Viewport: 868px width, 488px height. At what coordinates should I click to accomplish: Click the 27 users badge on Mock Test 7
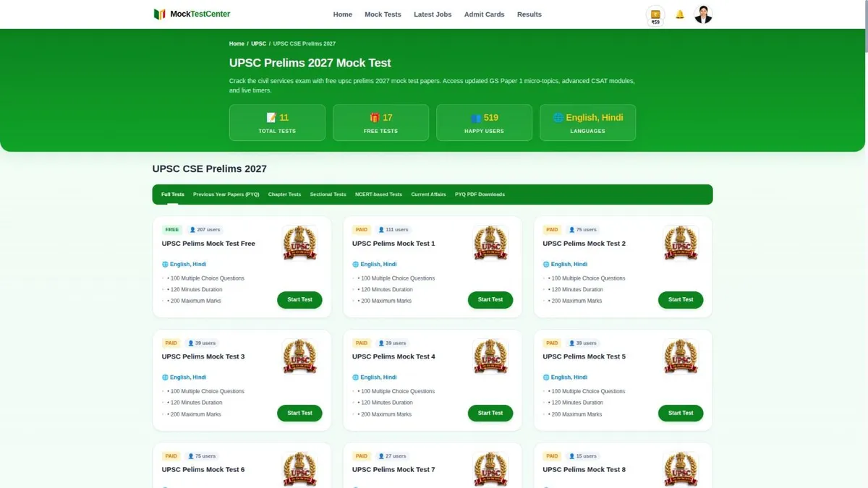pyautogui.click(x=392, y=456)
